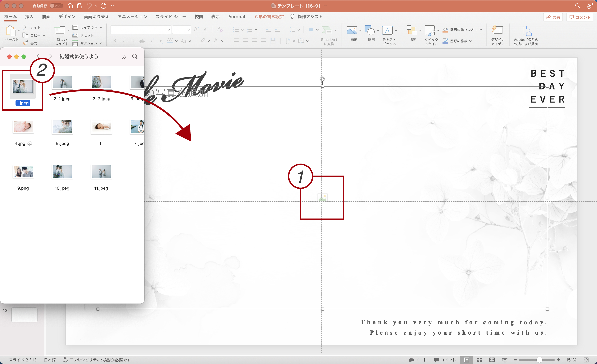This screenshot has width=597, height=364.
Task: Click the Redo icon in title bar
Action: (x=104, y=6)
